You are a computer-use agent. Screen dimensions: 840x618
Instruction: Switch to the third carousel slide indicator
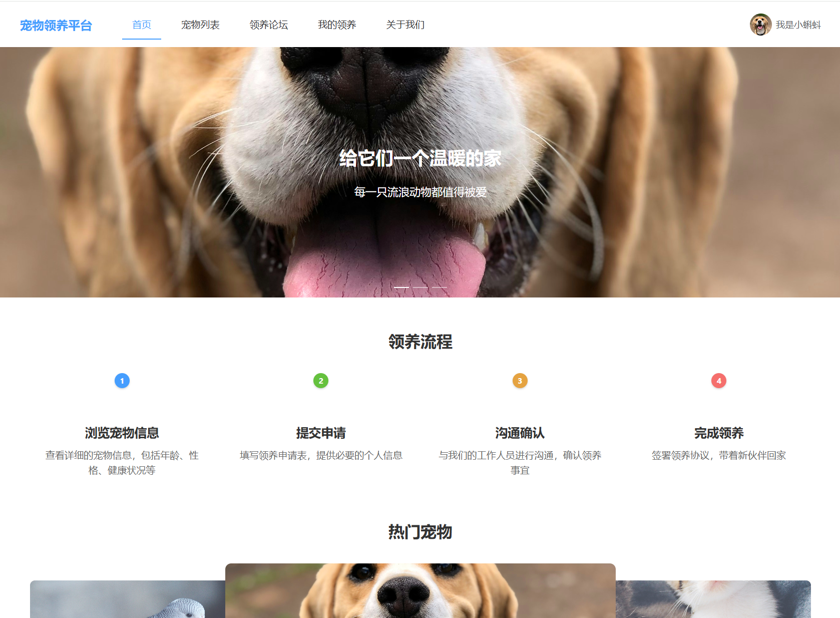point(439,287)
